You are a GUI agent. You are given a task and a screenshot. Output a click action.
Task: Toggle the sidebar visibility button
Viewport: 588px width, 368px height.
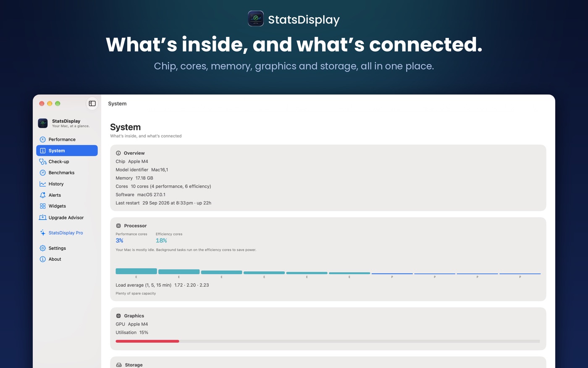[92, 103]
